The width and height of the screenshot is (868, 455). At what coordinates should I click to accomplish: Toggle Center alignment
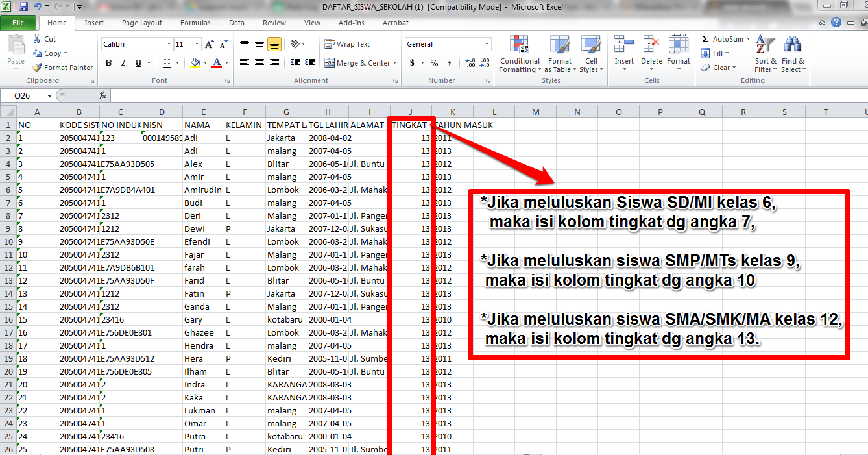point(259,63)
